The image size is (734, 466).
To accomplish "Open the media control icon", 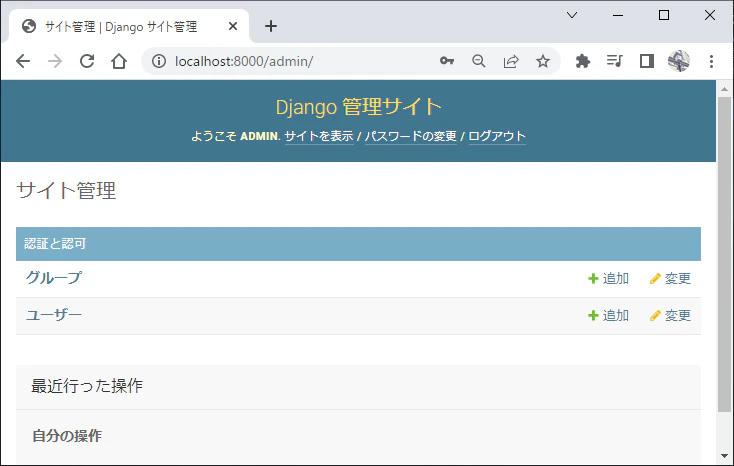I will tap(615, 61).
